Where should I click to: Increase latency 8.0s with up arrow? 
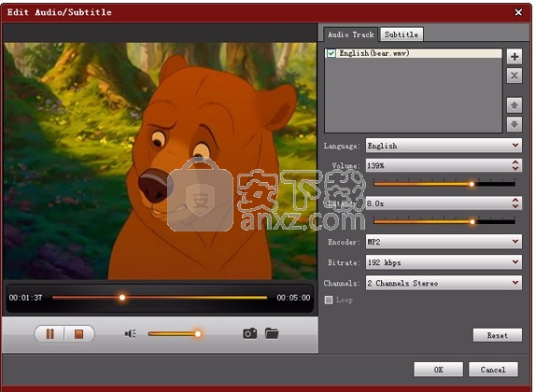pos(515,200)
